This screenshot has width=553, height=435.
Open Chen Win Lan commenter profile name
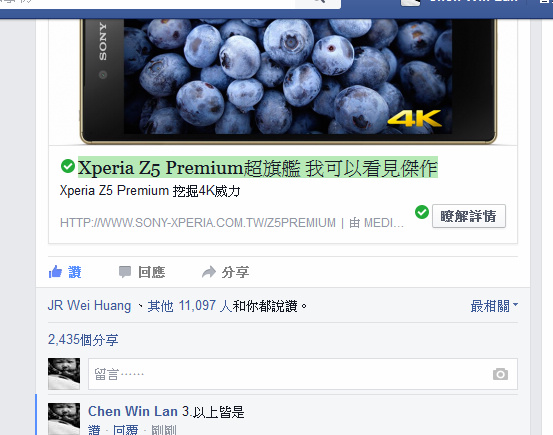(133, 411)
